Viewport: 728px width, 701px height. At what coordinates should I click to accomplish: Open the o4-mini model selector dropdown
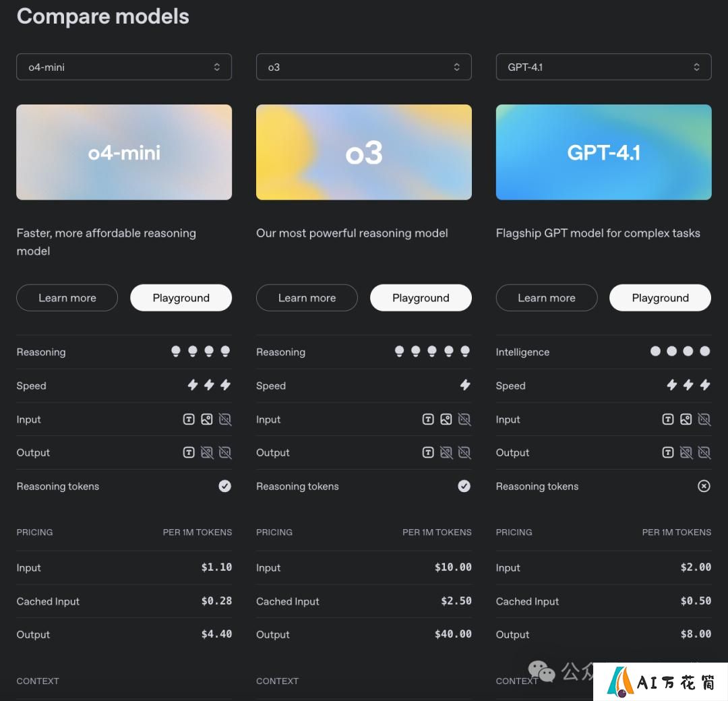pos(124,67)
